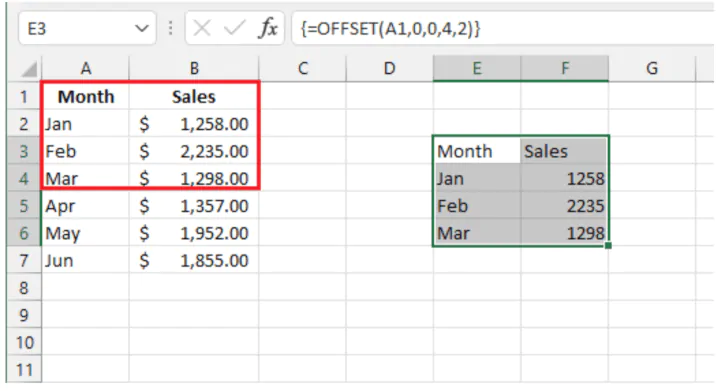Screen dimensions: 720x391
Task: Click the cancel X icon in formula bar
Action: (x=202, y=29)
